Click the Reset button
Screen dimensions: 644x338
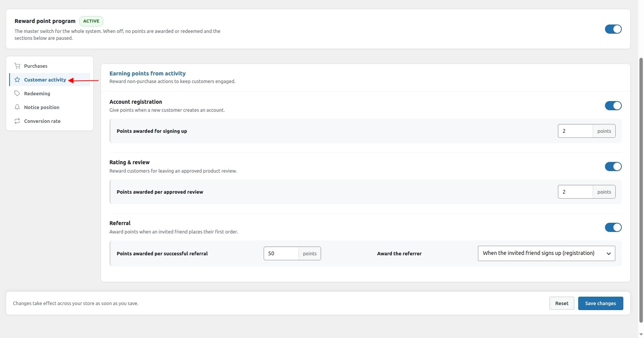click(562, 303)
